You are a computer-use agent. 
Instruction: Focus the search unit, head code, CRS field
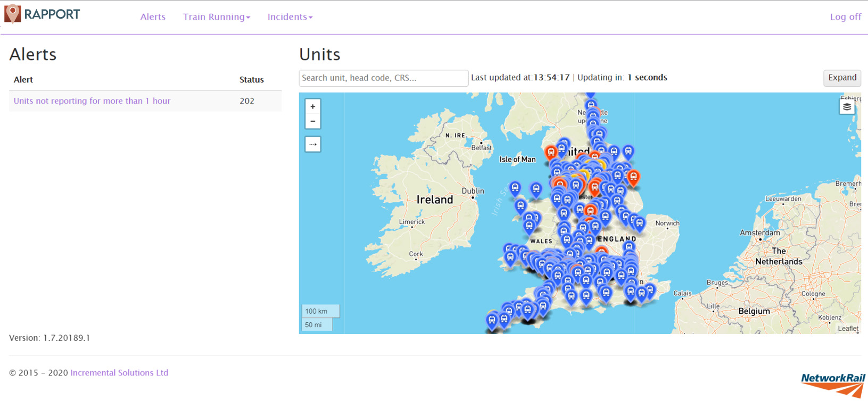click(x=383, y=78)
